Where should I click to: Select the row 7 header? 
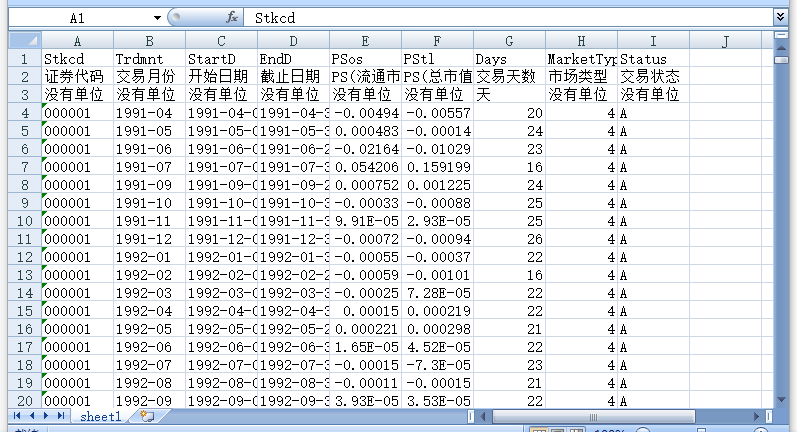(24, 167)
